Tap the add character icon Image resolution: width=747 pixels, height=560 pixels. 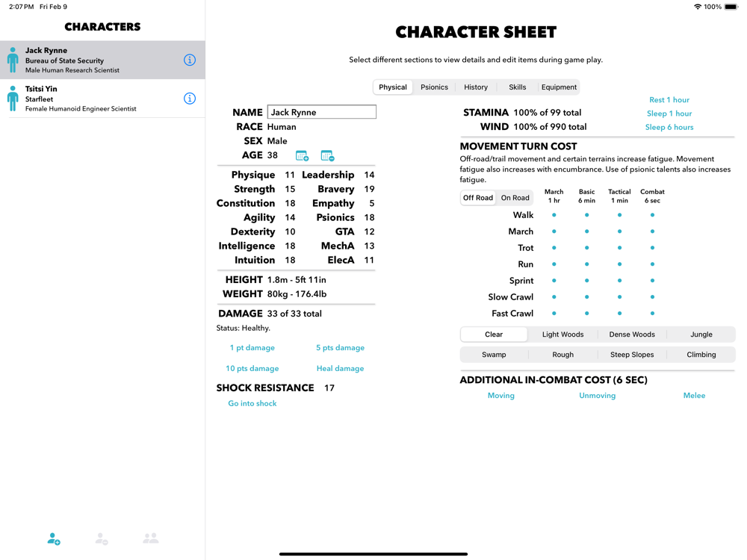click(x=54, y=538)
